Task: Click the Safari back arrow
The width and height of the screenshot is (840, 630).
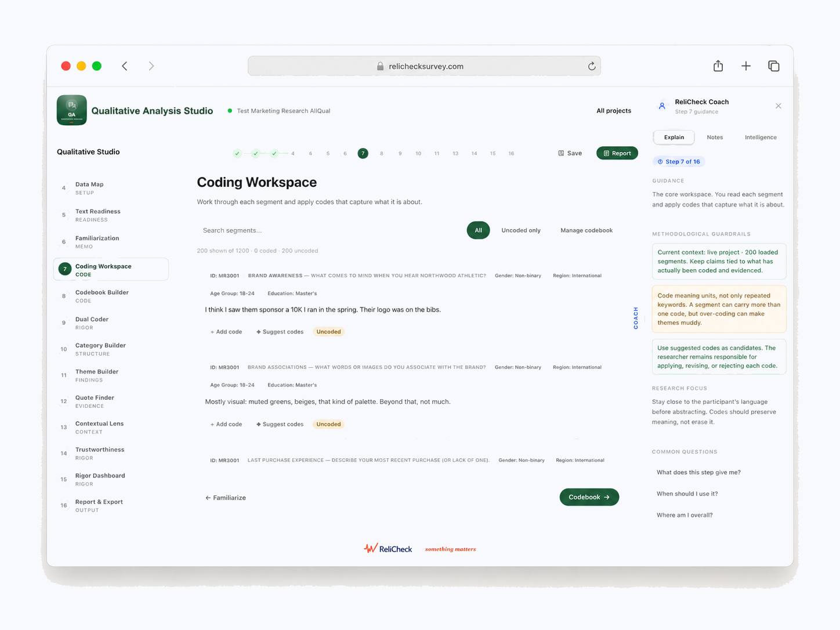Action: [125, 66]
